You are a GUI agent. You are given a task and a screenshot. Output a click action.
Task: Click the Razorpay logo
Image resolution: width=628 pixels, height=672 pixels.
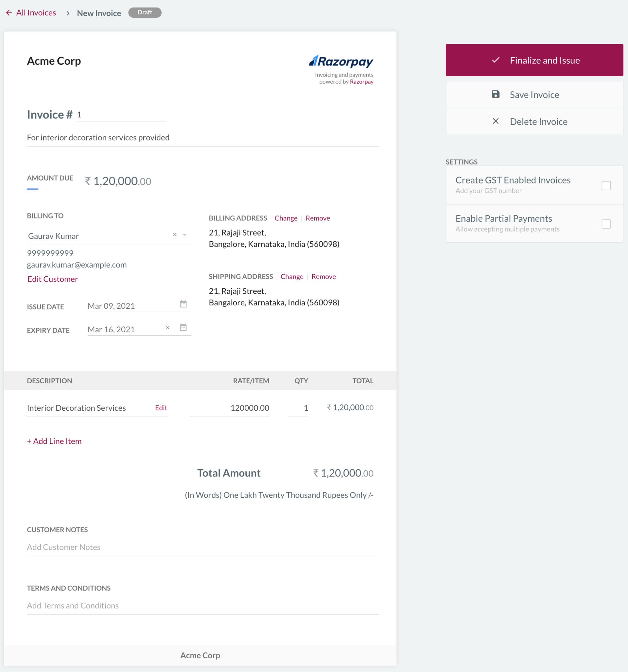click(341, 61)
